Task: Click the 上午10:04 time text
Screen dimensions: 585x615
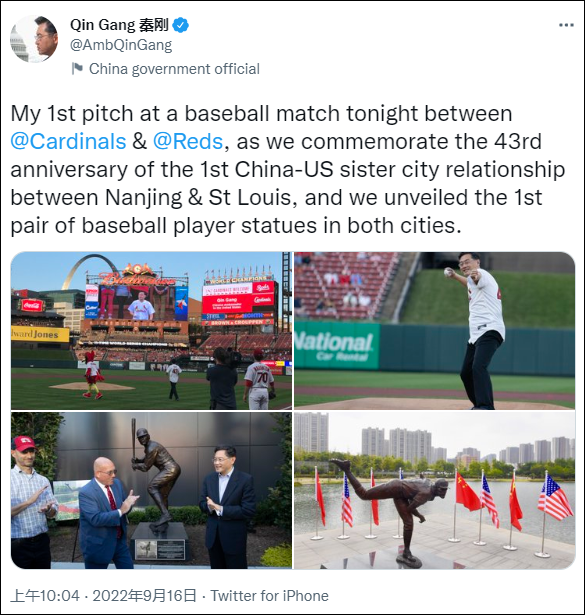Action: click(x=45, y=595)
